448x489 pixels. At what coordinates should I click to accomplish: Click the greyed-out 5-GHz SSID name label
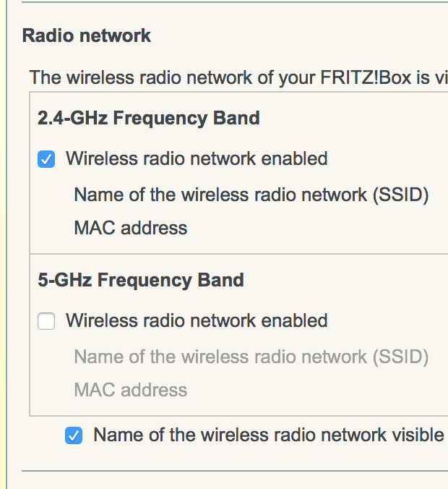pyautogui.click(x=251, y=357)
